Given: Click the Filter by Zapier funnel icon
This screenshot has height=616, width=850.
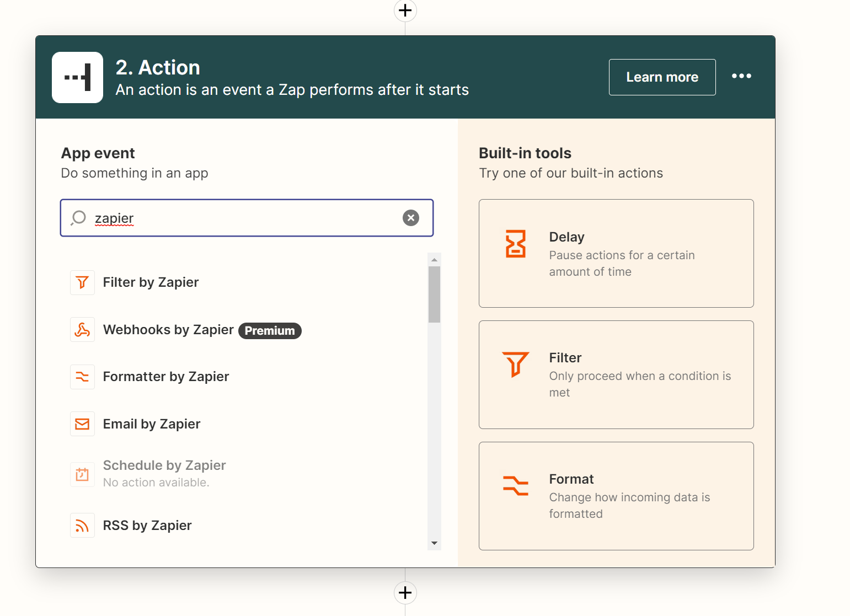Looking at the screenshot, I should point(82,282).
